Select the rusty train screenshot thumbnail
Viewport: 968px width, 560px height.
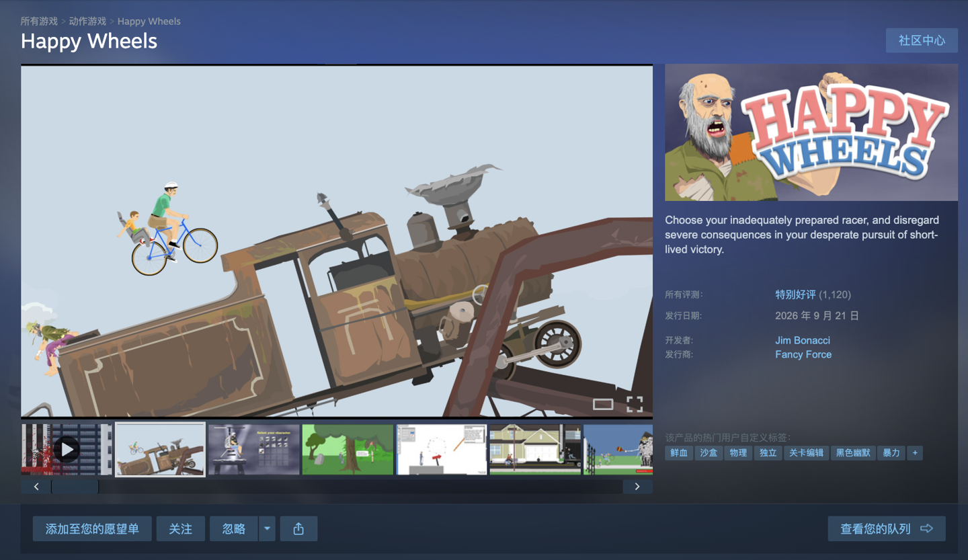point(160,449)
